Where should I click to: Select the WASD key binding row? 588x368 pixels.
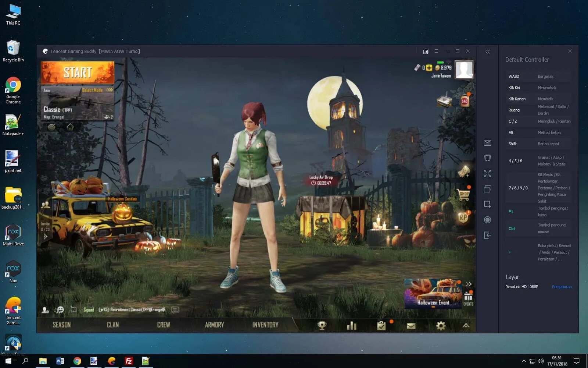tap(538, 77)
